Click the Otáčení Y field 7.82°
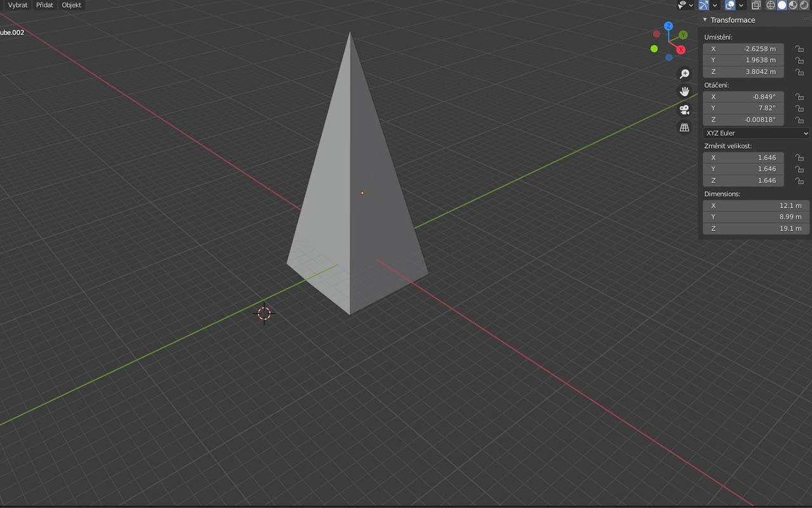 tap(743, 108)
